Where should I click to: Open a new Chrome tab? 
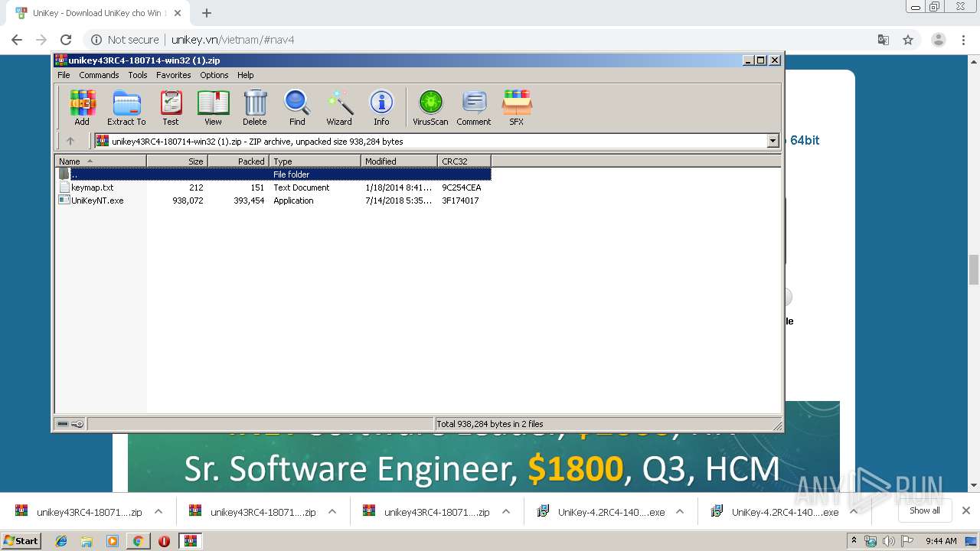click(x=206, y=13)
